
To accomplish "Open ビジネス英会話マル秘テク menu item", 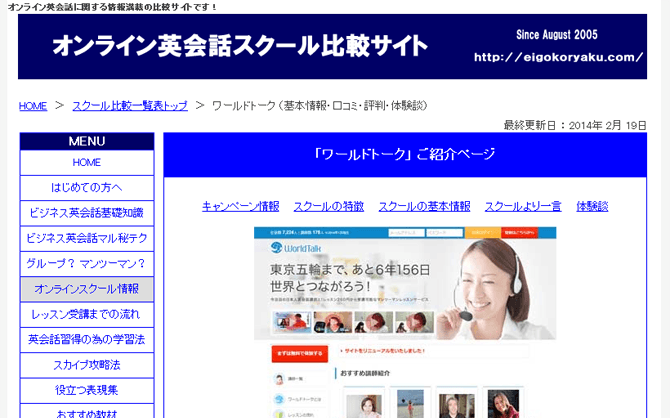I will 87,238.
